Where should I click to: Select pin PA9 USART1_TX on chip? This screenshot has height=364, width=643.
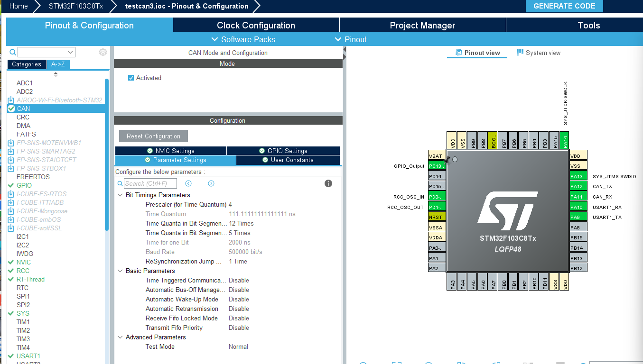pyautogui.click(x=578, y=217)
